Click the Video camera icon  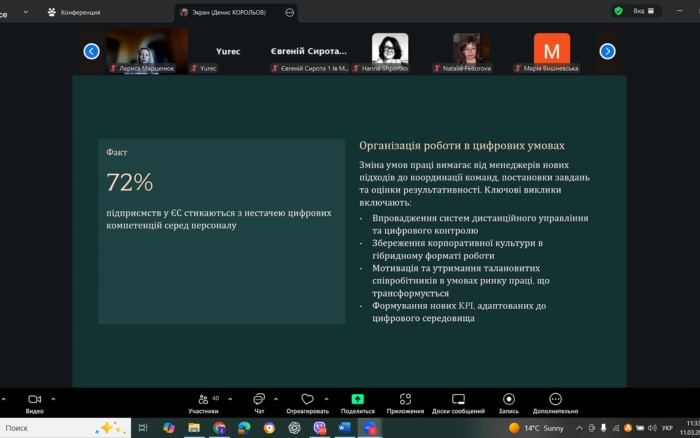click(34, 399)
